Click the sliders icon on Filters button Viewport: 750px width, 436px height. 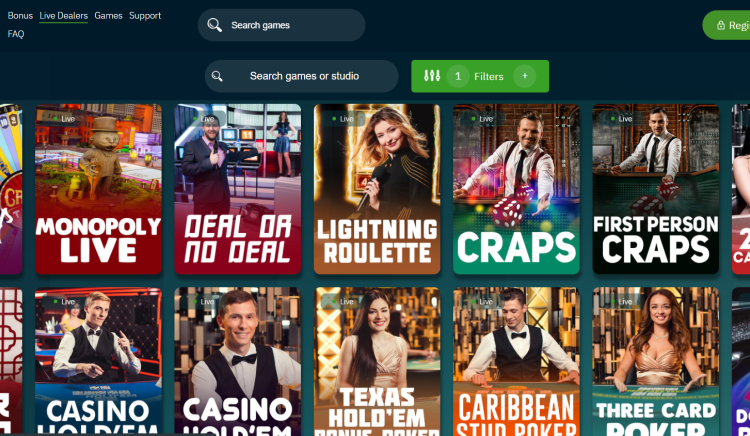(432, 76)
